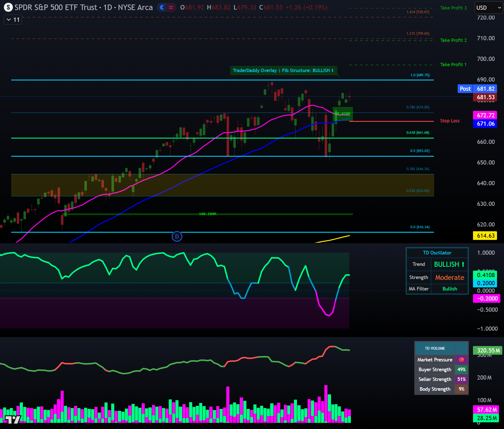The width and height of the screenshot is (504, 429).
Task: Toggle the Post market price label
Action: (x=465, y=89)
